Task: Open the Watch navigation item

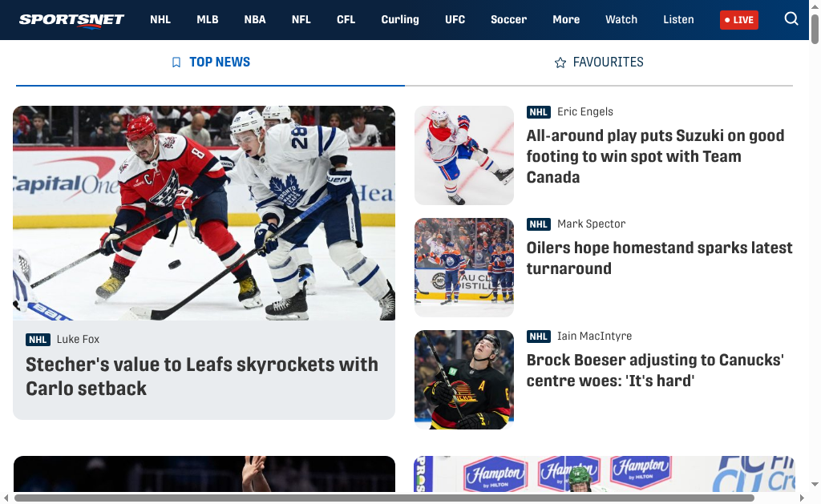Action: (621, 19)
